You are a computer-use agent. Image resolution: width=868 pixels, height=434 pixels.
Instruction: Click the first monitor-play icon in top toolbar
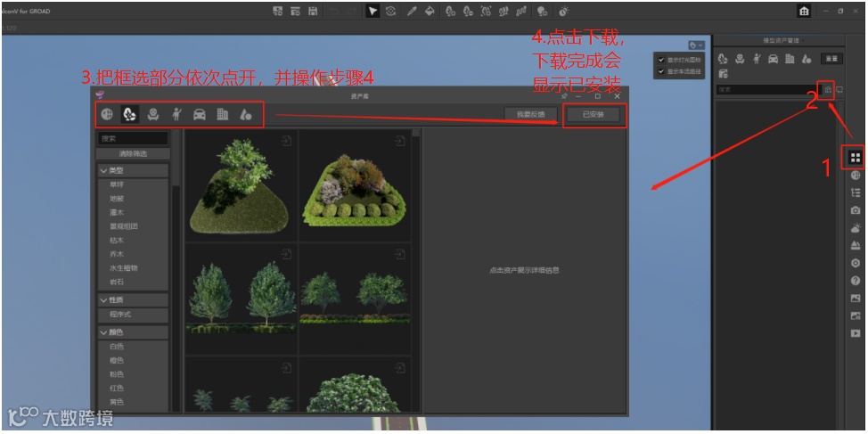pyautogui.click(x=278, y=11)
